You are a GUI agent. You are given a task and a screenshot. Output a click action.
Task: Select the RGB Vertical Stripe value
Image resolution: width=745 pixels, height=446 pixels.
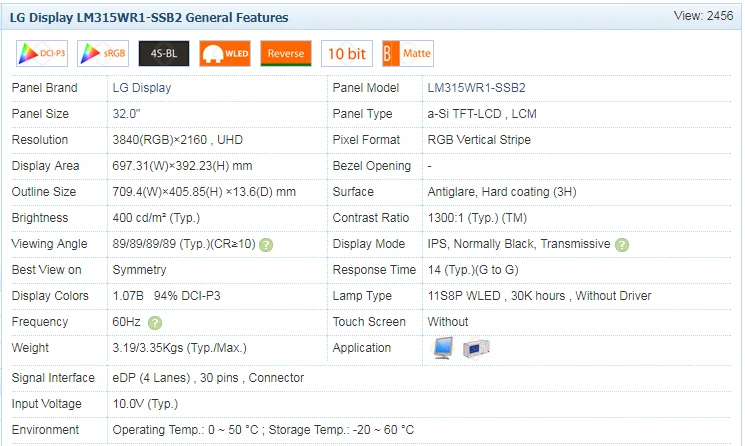(479, 140)
